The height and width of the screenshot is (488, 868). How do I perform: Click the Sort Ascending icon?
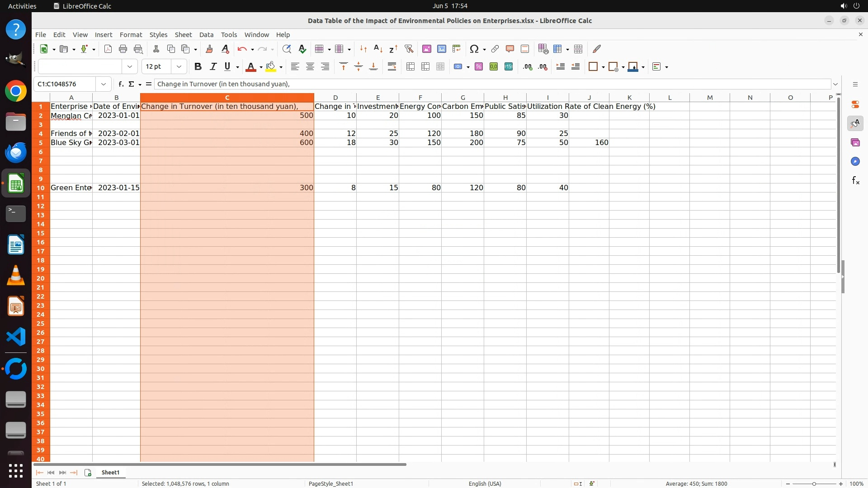[378, 49]
